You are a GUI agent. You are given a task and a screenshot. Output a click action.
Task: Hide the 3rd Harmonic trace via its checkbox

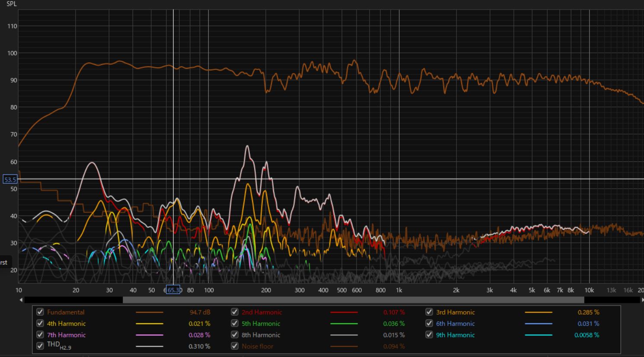point(429,312)
